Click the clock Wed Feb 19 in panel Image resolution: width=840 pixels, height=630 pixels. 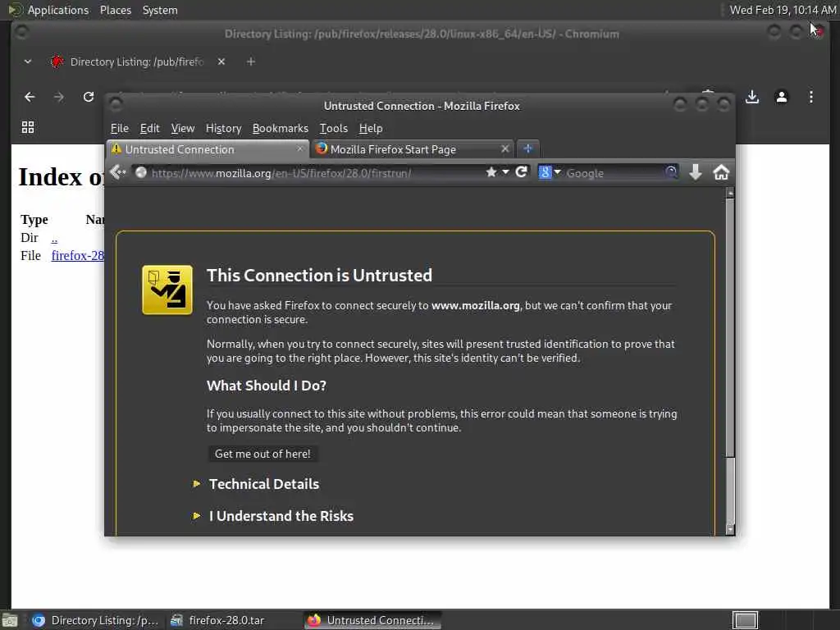click(782, 10)
